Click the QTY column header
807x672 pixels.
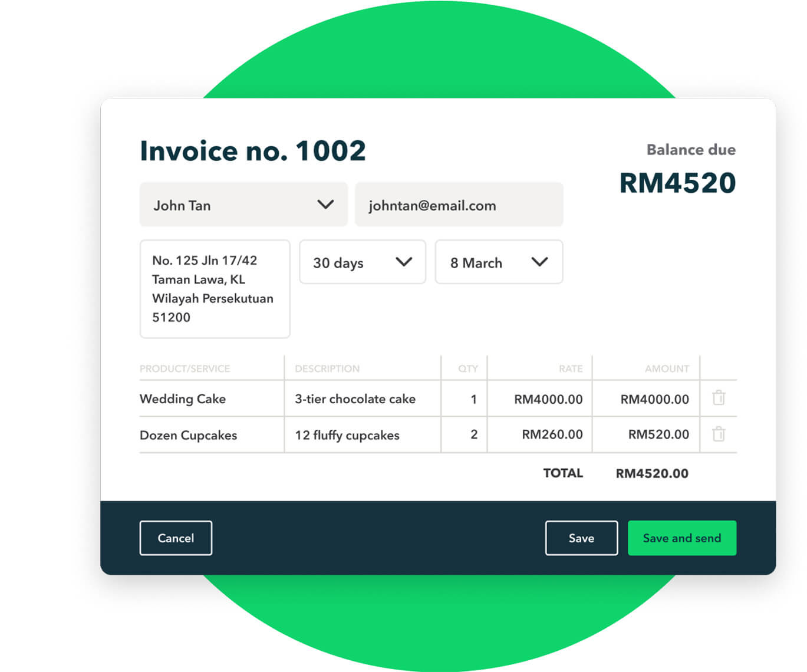tap(466, 368)
